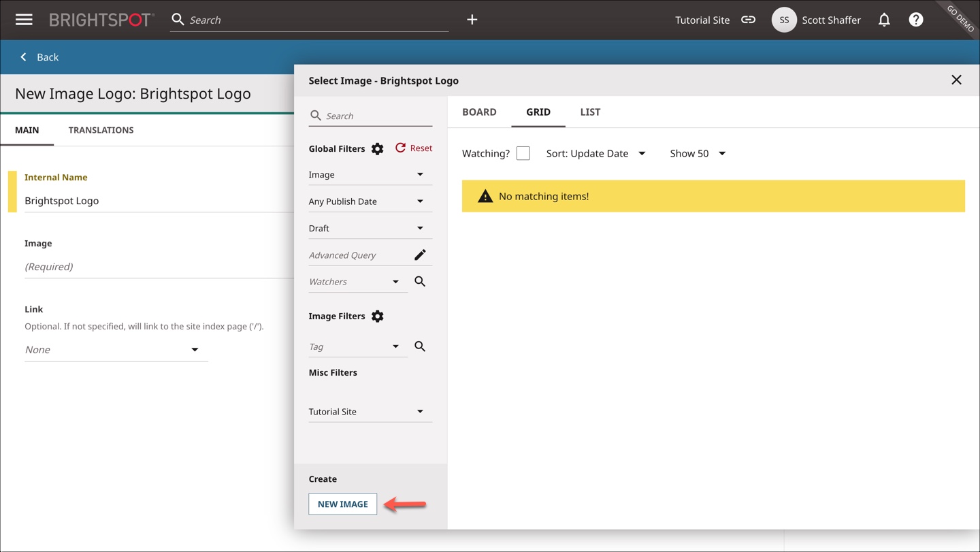Switch to the GRID view tab
Image resolution: width=980 pixels, height=552 pixels.
tap(538, 112)
